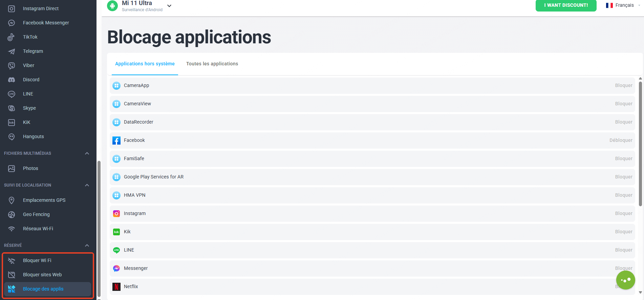The width and height of the screenshot is (644, 300).
Task: Click the Android device avatar icon
Action: (x=112, y=6)
